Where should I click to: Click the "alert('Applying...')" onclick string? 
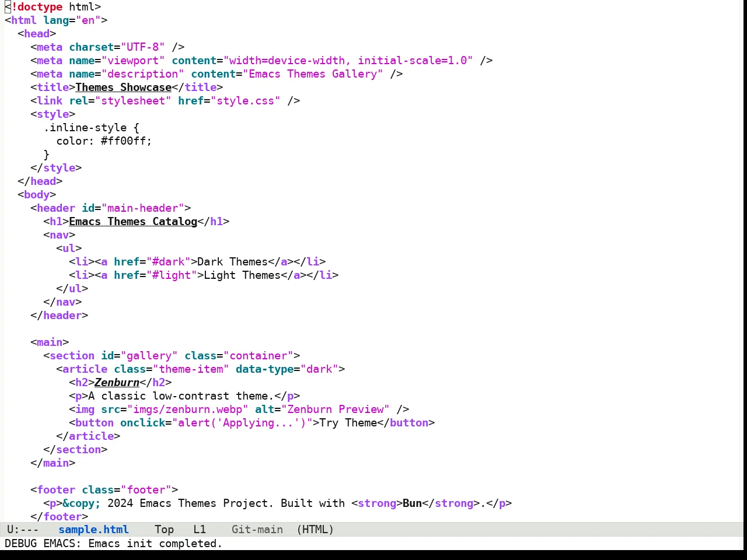pyautogui.click(x=242, y=423)
